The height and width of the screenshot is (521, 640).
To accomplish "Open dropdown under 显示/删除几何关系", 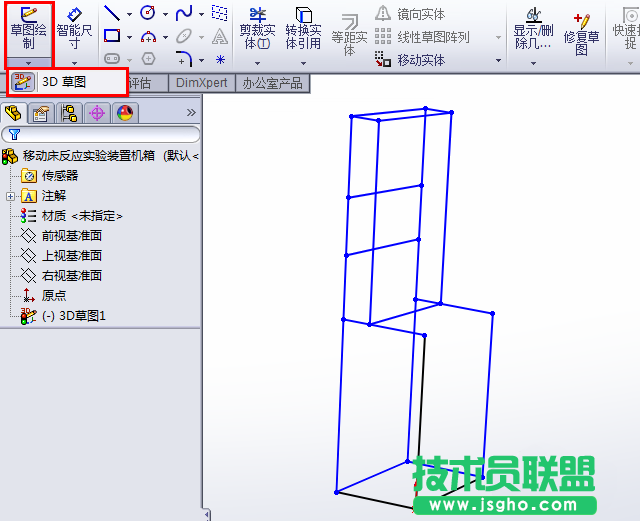I will pyautogui.click(x=533, y=63).
